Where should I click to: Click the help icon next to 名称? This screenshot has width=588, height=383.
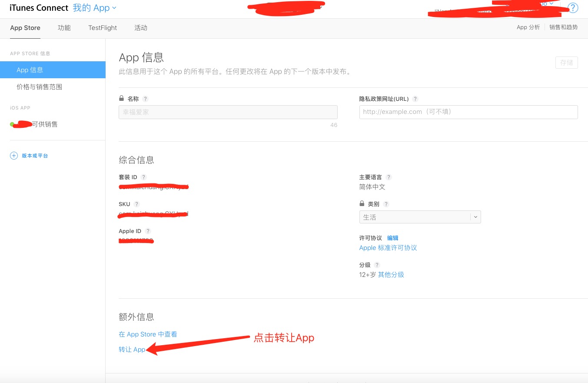coord(145,99)
